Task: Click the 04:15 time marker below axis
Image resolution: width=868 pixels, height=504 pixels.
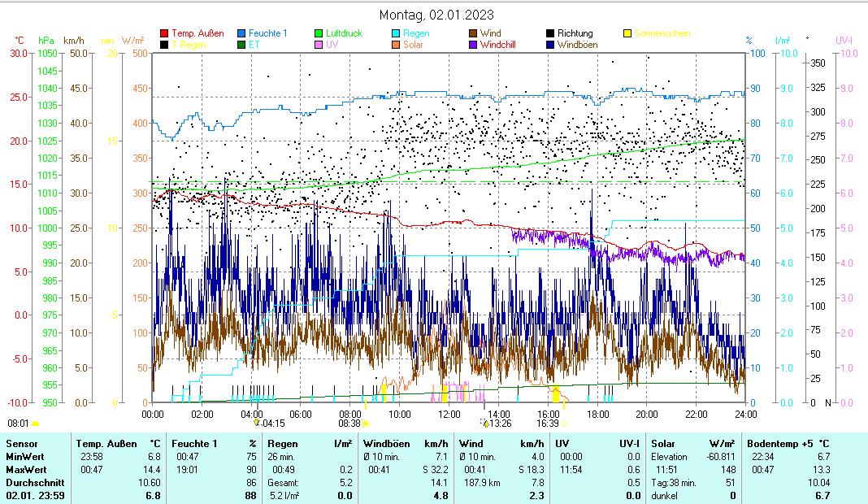Action: pyautogui.click(x=272, y=424)
